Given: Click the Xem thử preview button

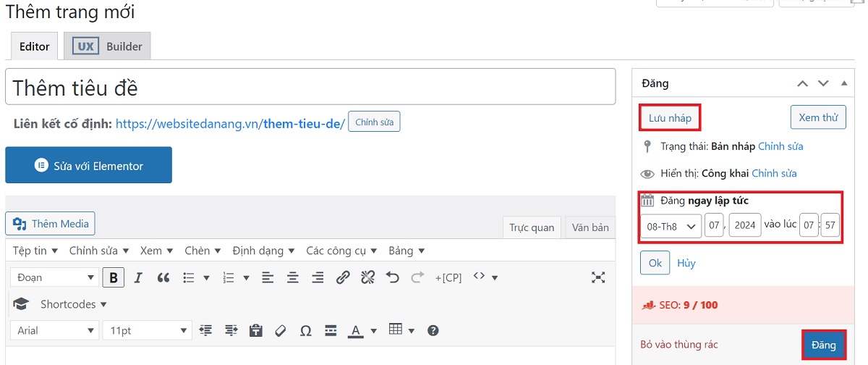Looking at the screenshot, I should point(818,117).
